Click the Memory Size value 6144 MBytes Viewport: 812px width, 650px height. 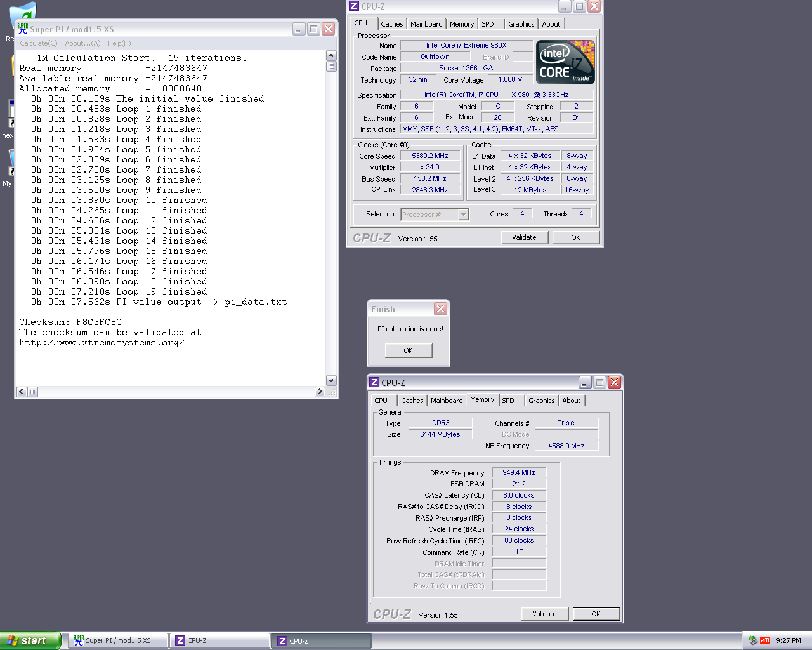point(440,434)
